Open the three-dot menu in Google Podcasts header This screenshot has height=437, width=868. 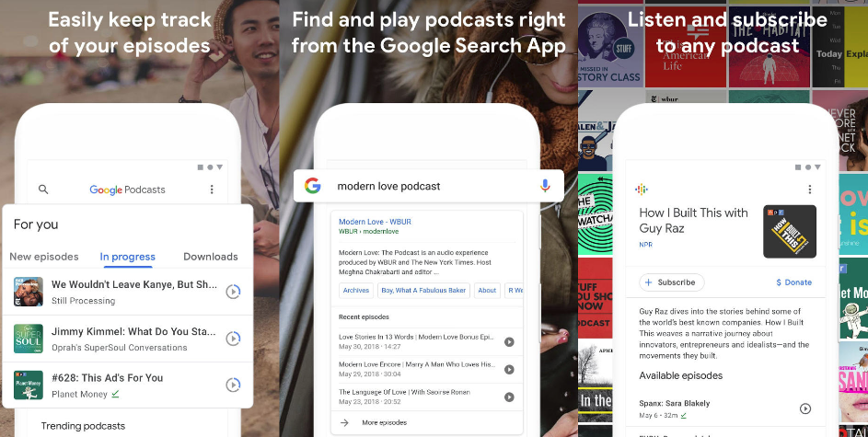tap(212, 190)
